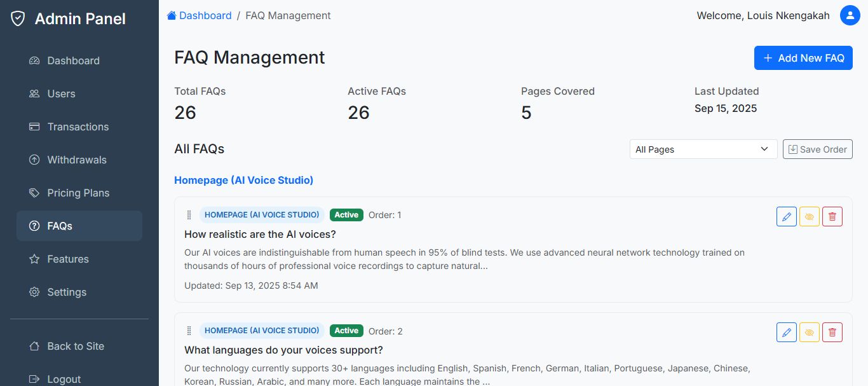Click the edit pencil icon for first FAQ
The width and height of the screenshot is (868, 386).
point(787,216)
